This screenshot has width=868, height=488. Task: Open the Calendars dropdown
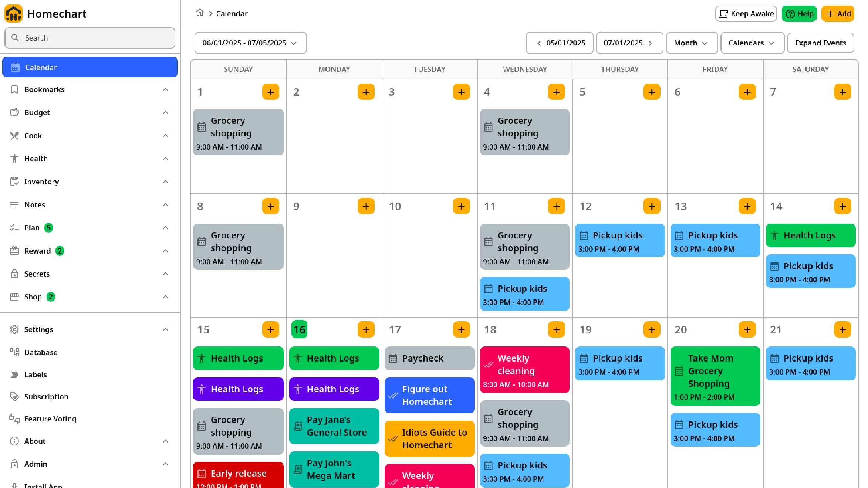pos(752,43)
